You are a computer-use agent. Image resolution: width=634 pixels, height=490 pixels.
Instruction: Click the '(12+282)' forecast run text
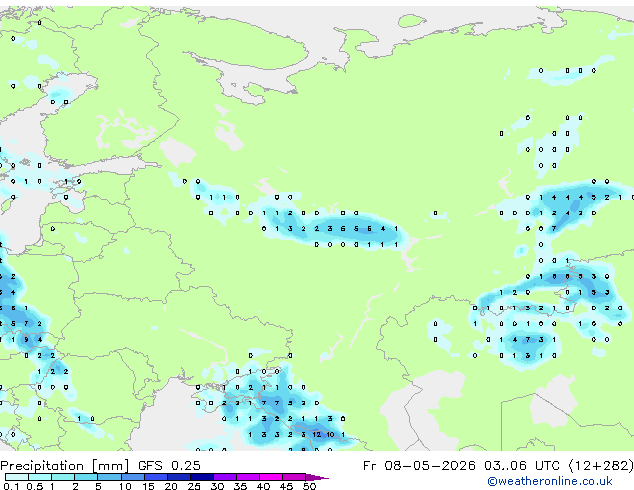click(601, 465)
